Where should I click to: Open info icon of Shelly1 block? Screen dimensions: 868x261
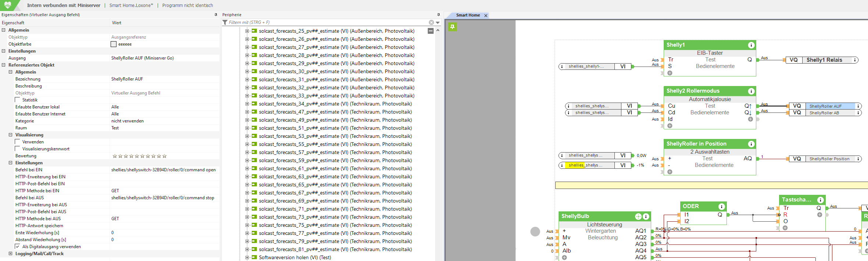(x=751, y=45)
